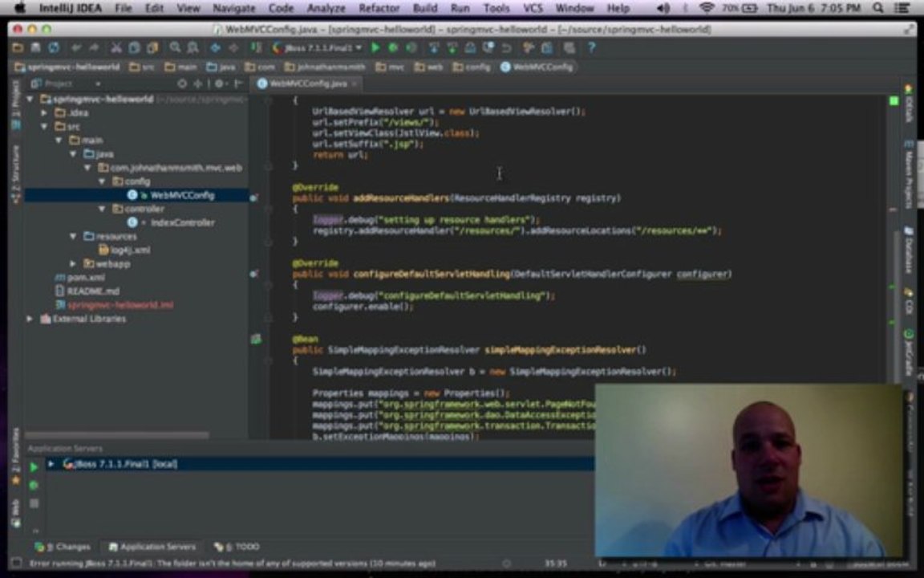Collapse main folder node
The image size is (924, 578).
[59, 140]
